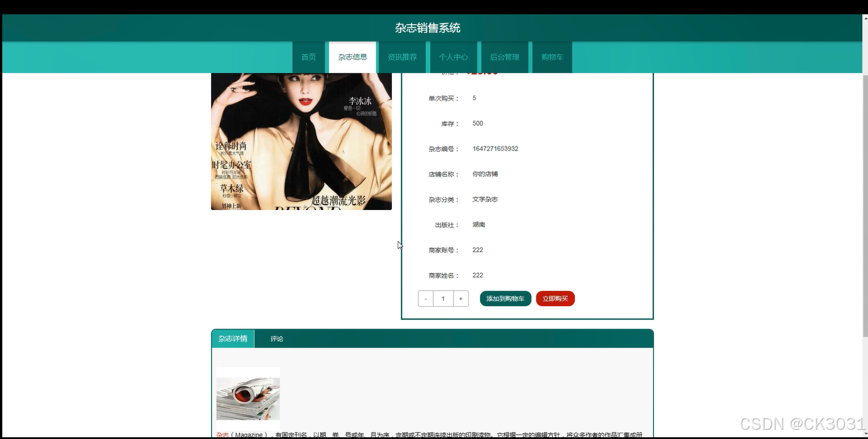Image resolution: width=868 pixels, height=439 pixels.
Task: Switch to the 评论 tab
Action: click(277, 339)
